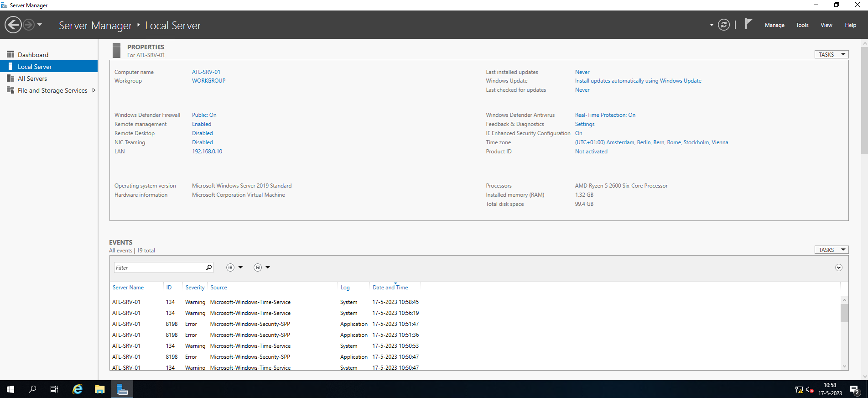This screenshot has width=868, height=398.
Task: Open the Events TASKS dropdown
Action: pyautogui.click(x=831, y=250)
